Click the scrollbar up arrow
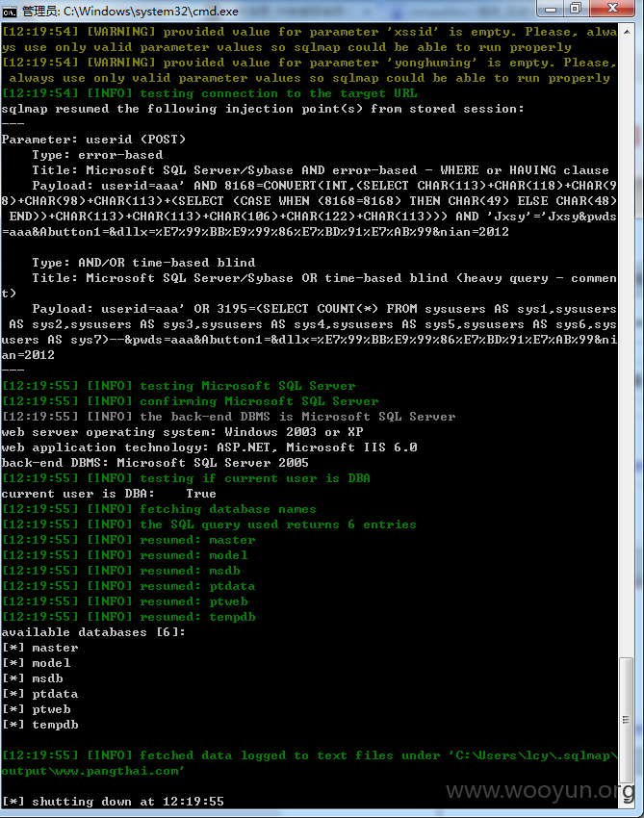 627,32
